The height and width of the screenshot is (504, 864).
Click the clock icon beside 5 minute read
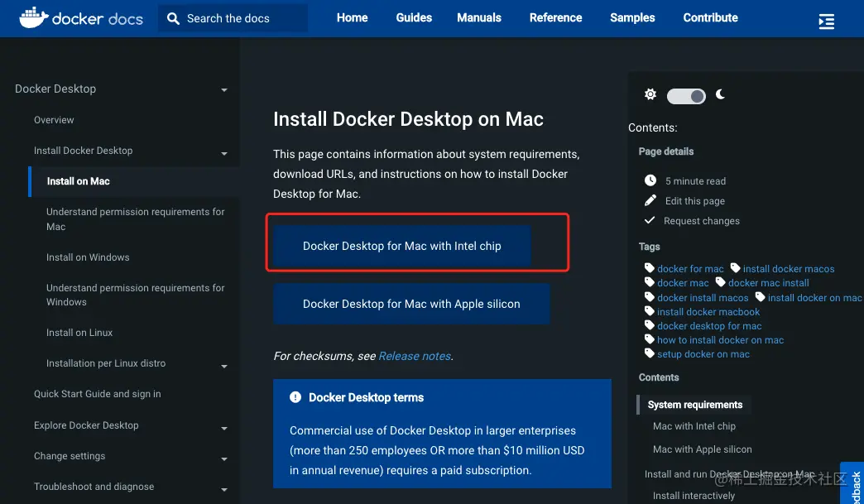(650, 180)
